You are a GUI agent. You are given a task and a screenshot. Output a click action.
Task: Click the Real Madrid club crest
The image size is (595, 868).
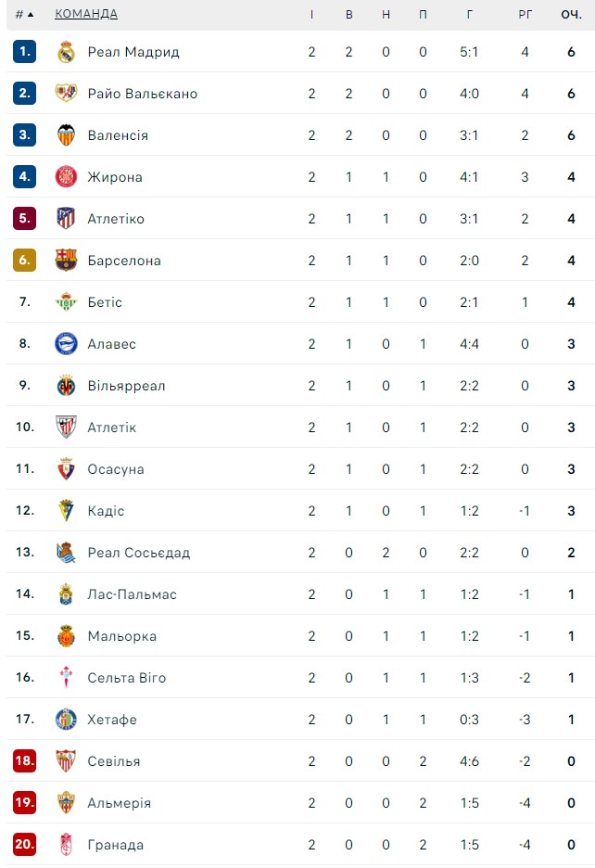coord(66,52)
